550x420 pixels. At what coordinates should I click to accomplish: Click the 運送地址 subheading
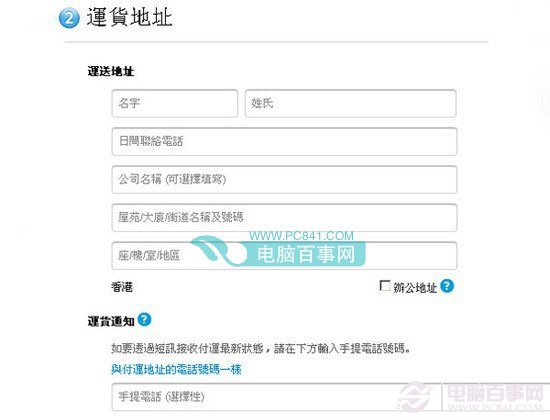click(x=111, y=71)
